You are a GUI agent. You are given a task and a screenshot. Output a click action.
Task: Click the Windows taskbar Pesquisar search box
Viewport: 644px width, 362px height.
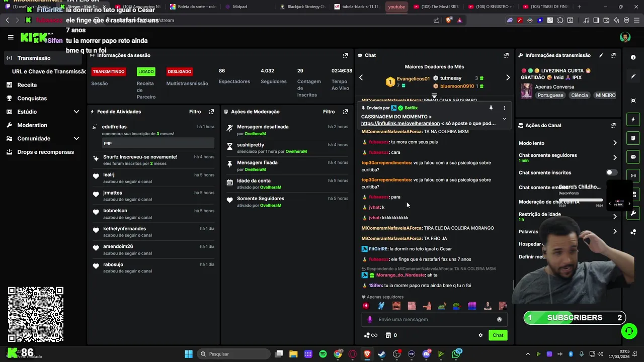coord(233,354)
